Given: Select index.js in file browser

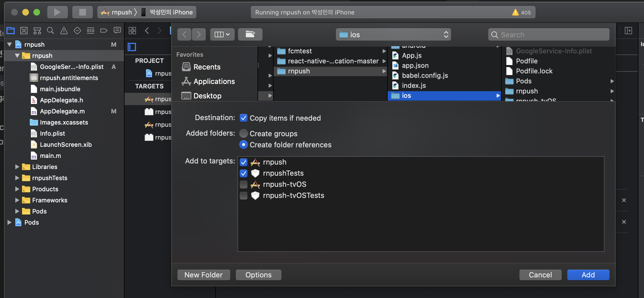Looking at the screenshot, I should (444, 86).
